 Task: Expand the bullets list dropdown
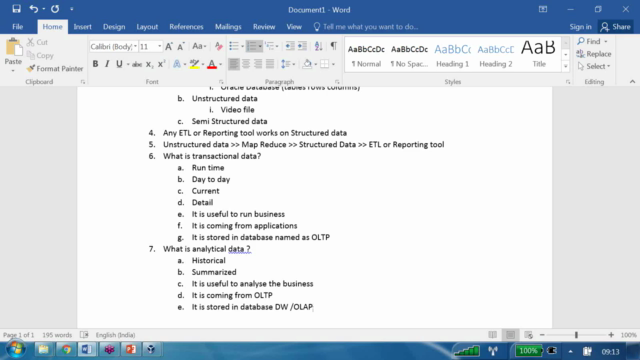tap(242, 47)
